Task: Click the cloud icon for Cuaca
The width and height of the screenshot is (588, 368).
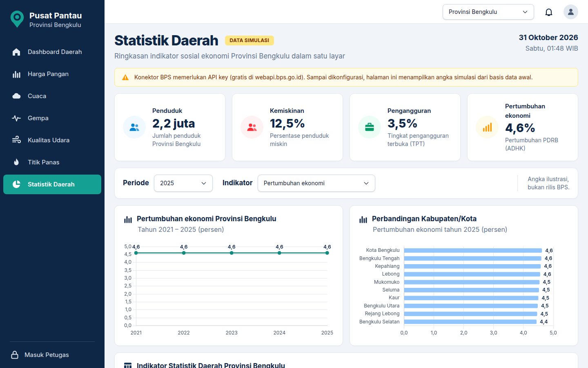Action: coord(16,96)
